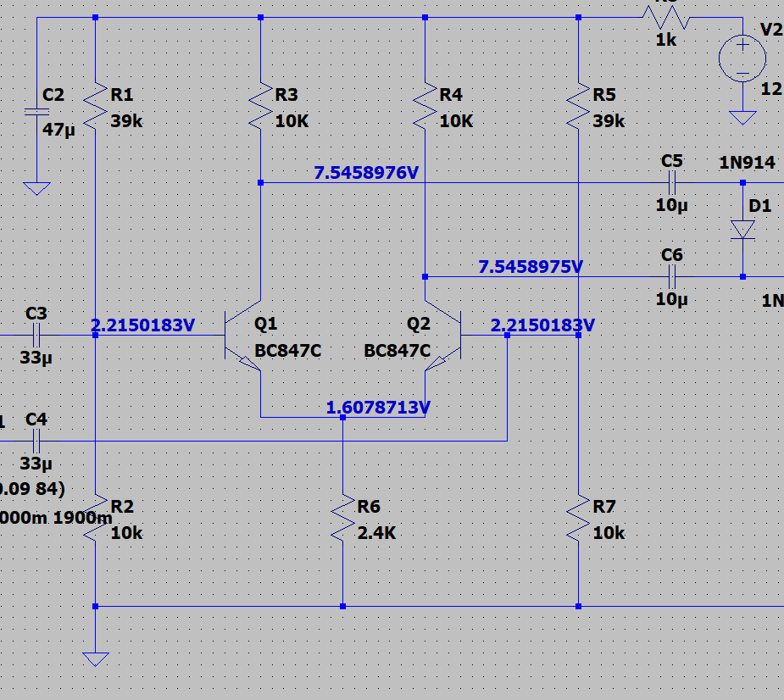Click the 10K value of R3
The image size is (784, 700).
pos(292,121)
